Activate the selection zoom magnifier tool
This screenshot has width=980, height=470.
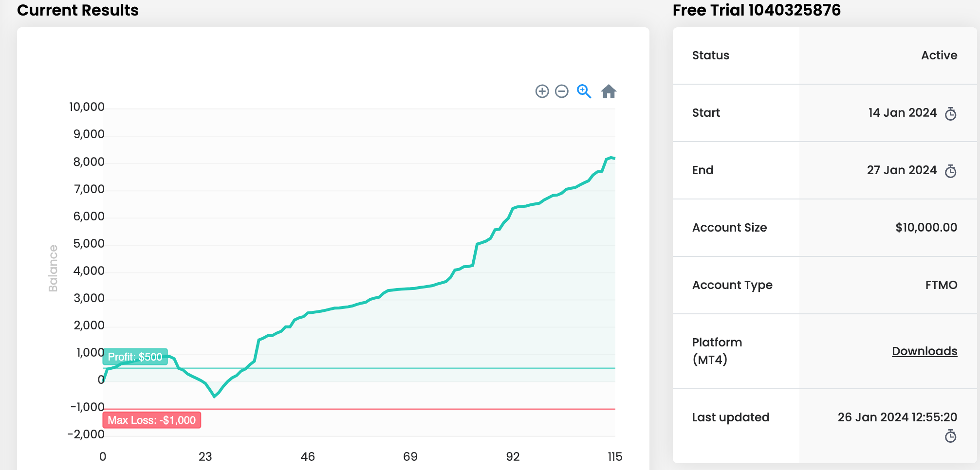pyautogui.click(x=584, y=91)
